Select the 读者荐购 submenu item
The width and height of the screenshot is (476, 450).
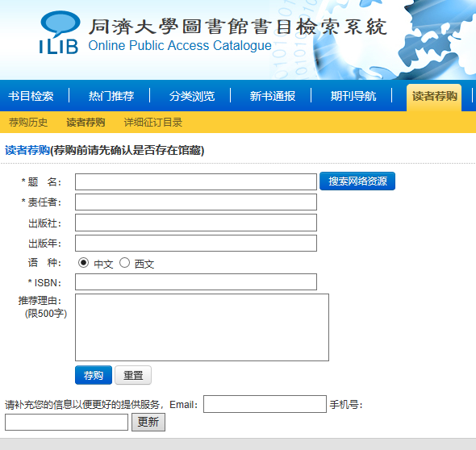click(x=86, y=123)
